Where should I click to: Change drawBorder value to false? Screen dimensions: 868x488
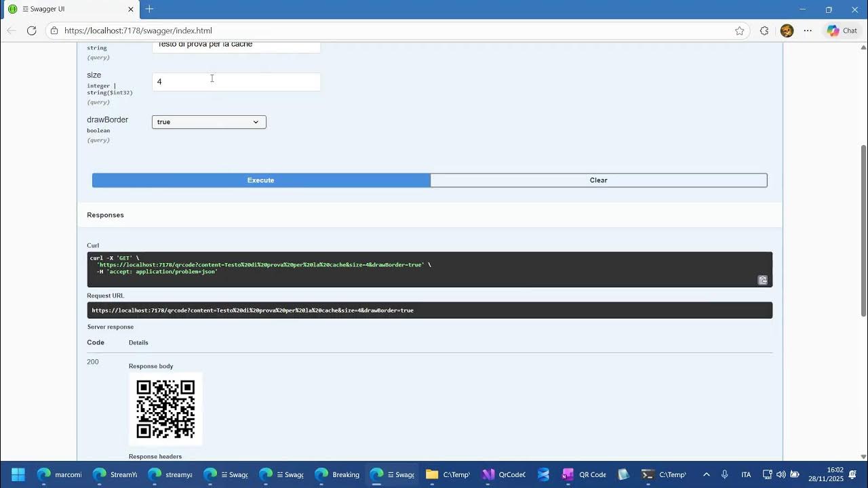pyautogui.click(x=208, y=122)
